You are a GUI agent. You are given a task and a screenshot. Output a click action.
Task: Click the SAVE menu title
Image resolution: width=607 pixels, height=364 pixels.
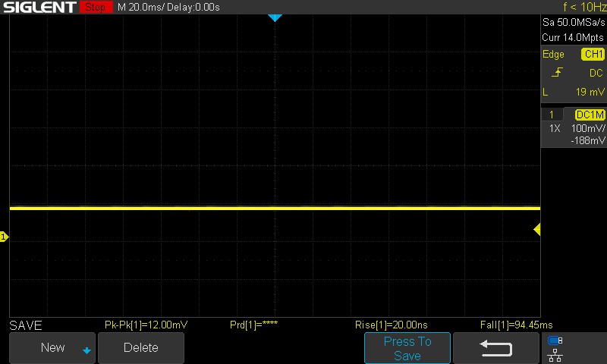click(26, 325)
